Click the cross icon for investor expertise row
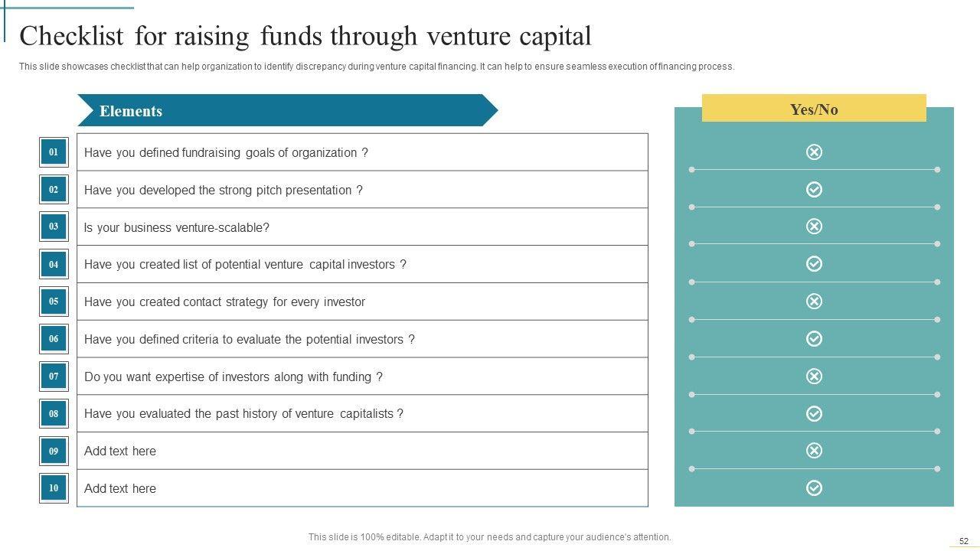This screenshot has width=980, height=551. [x=814, y=376]
